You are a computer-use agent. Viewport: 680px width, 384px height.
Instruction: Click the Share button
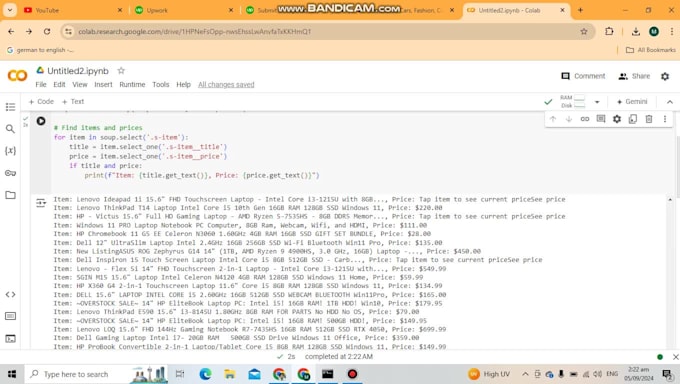(x=634, y=76)
